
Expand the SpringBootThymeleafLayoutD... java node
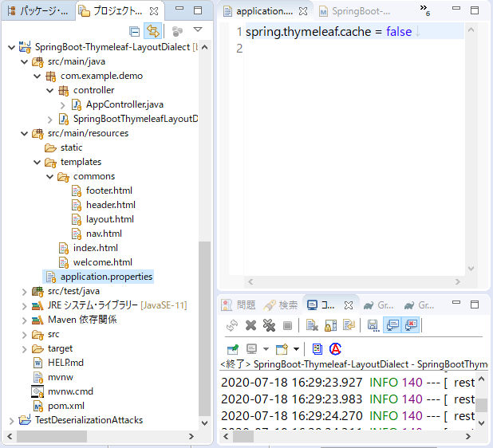pyautogui.click(x=50, y=120)
